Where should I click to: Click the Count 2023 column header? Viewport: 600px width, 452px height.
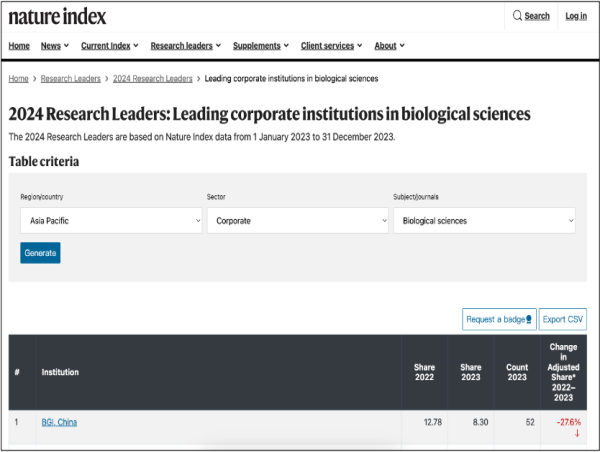[x=517, y=372]
